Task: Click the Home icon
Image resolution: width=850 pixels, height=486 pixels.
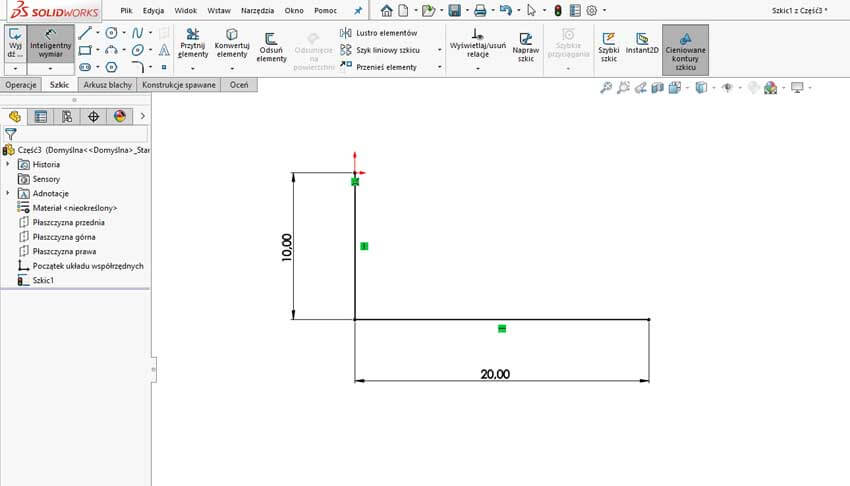Action: (x=386, y=10)
